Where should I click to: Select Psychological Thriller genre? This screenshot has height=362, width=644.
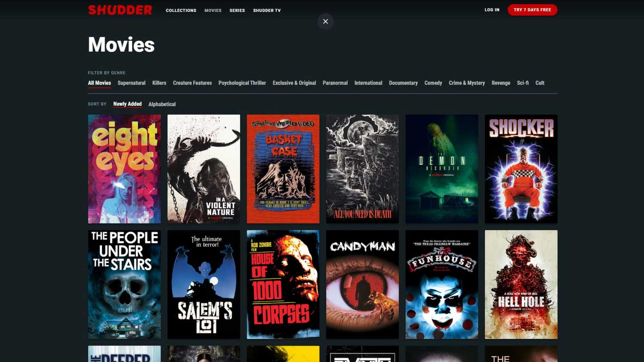pos(242,83)
